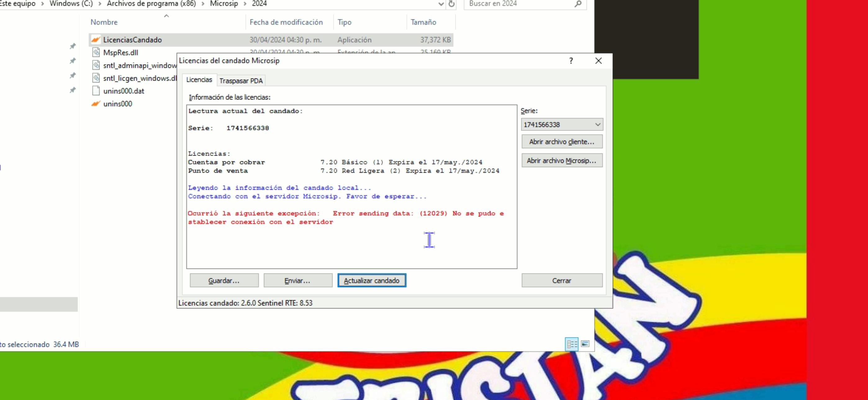Click the search magnifier icon
The image size is (868, 400).
tap(578, 4)
